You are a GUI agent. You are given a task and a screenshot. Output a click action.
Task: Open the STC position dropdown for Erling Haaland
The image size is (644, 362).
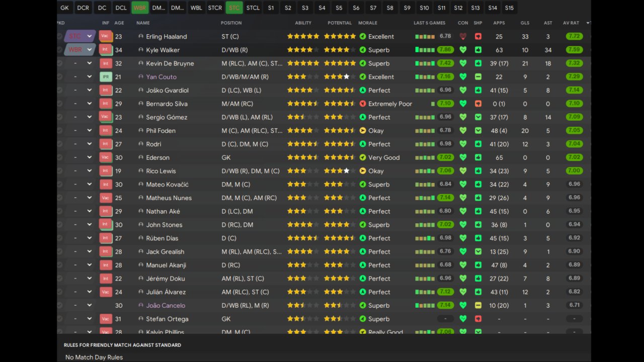[80, 36]
